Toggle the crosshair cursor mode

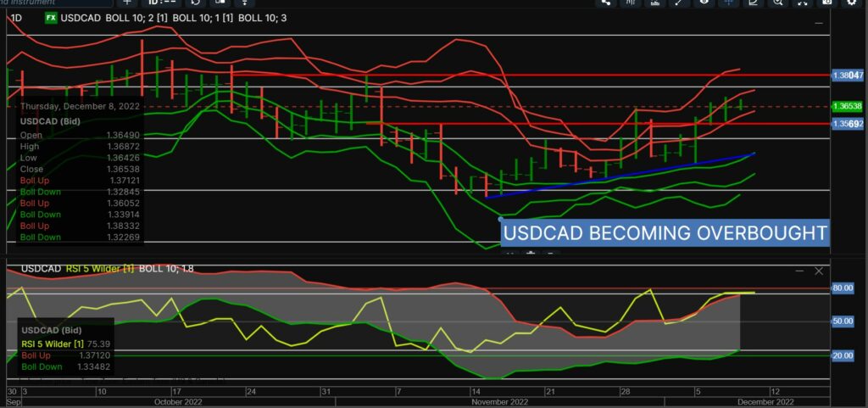point(727,3)
